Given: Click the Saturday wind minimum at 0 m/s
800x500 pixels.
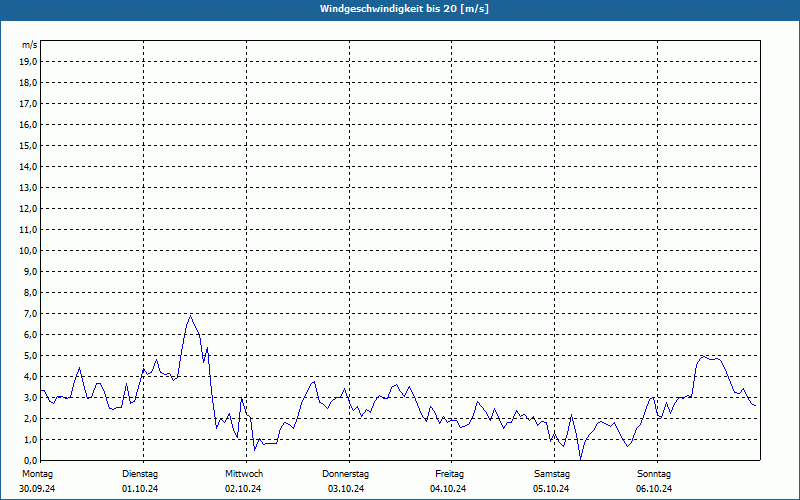Looking at the screenshot, I should coord(580,459).
